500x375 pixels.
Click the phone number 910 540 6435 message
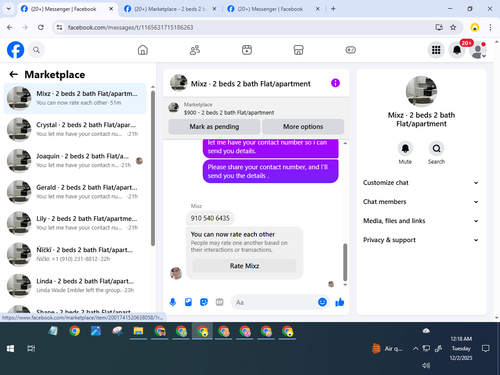coord(210,218)
